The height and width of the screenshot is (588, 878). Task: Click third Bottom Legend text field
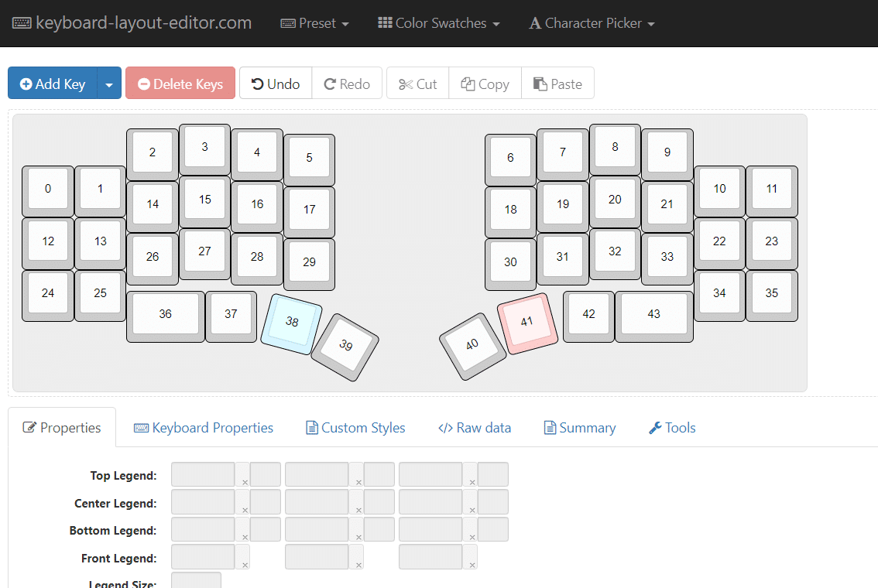(x=430, y=529)
